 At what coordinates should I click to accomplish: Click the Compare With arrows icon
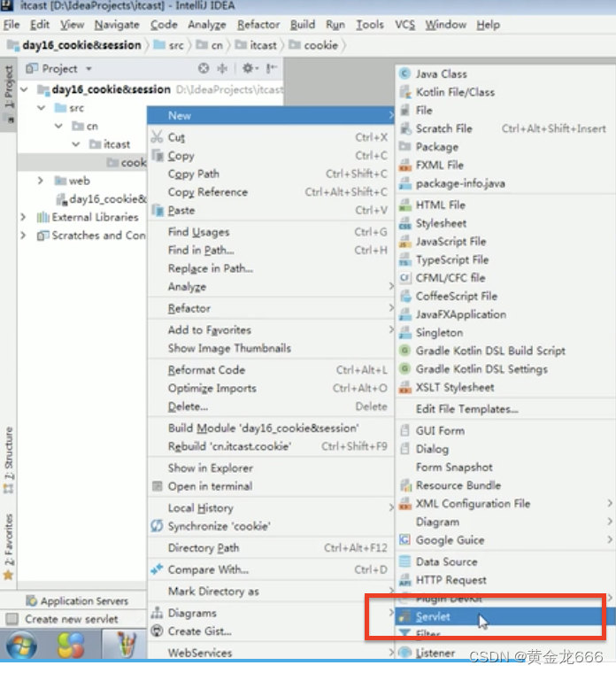[x=157, y=569]
